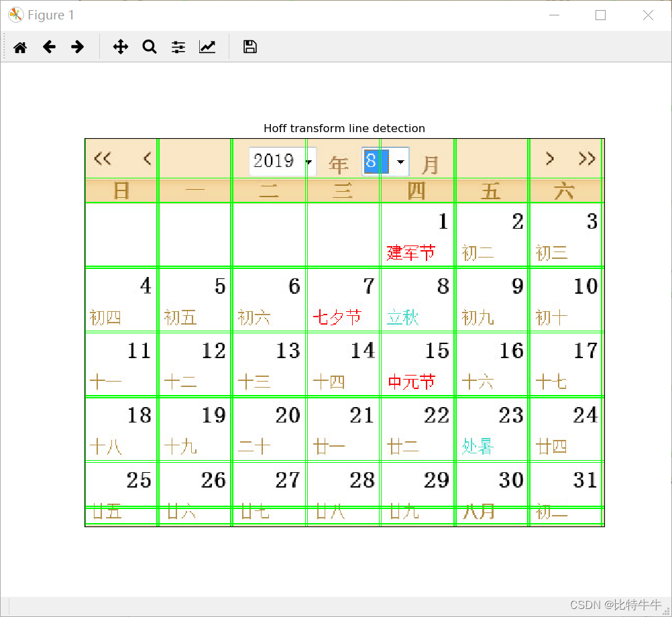Save the figure with floppy disk icon
The width and height of the screenshot is (672, 617).
(x=250, y=47)
